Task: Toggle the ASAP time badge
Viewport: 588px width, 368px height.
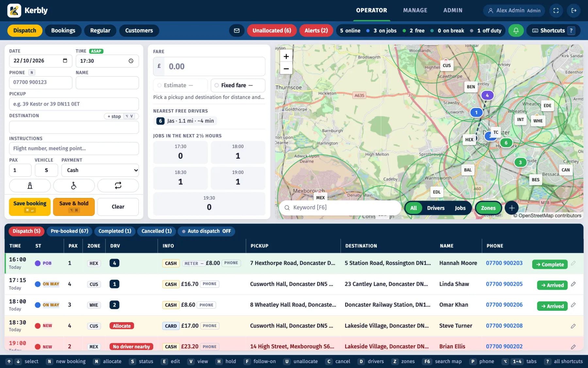Action: coord(96,51)
